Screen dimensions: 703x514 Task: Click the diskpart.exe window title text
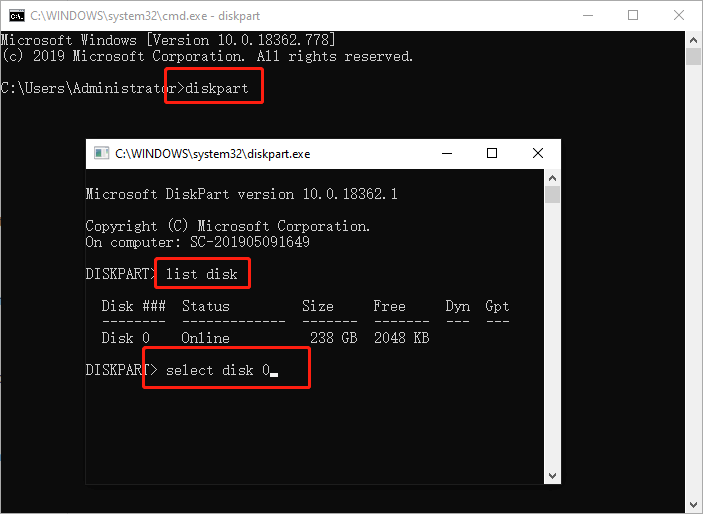(x=213, y=154)
